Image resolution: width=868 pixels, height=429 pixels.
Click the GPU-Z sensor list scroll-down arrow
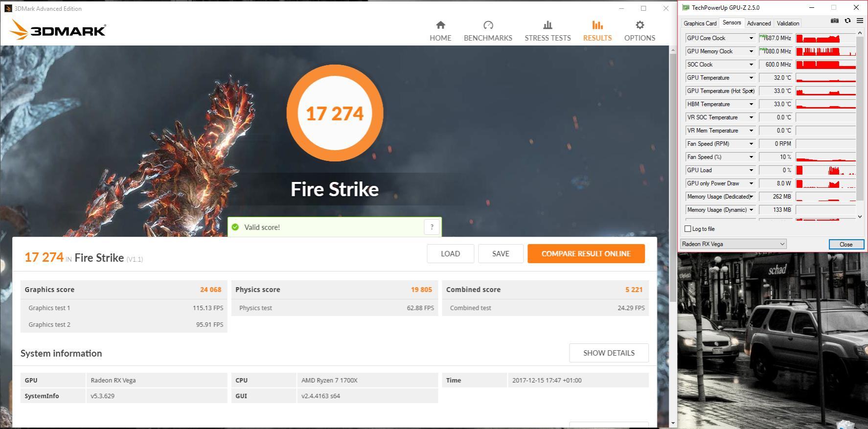pyautogui.click(x=860, y=216)
